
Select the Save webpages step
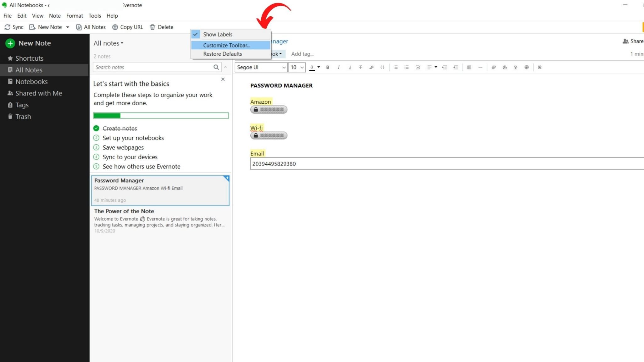(119, 147)
